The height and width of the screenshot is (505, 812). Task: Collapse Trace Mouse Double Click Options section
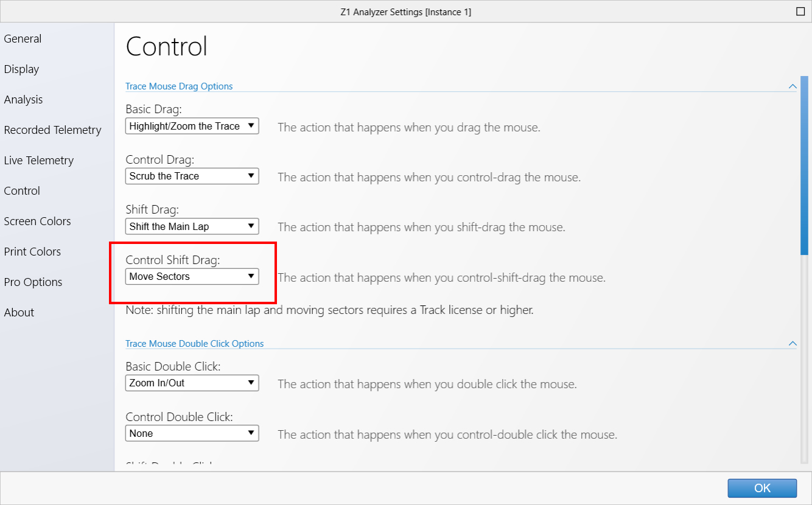click(x=793, y=344)
